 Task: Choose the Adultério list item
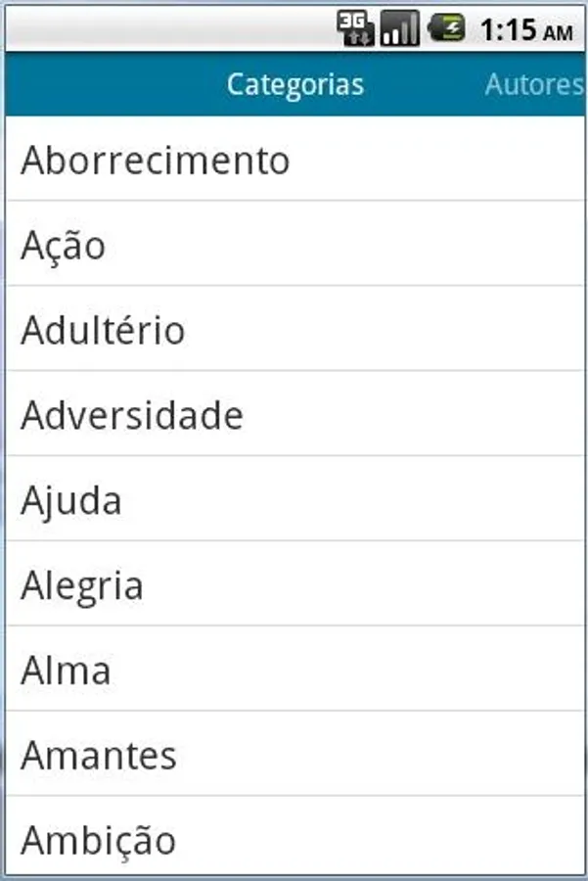pos(294,329)
